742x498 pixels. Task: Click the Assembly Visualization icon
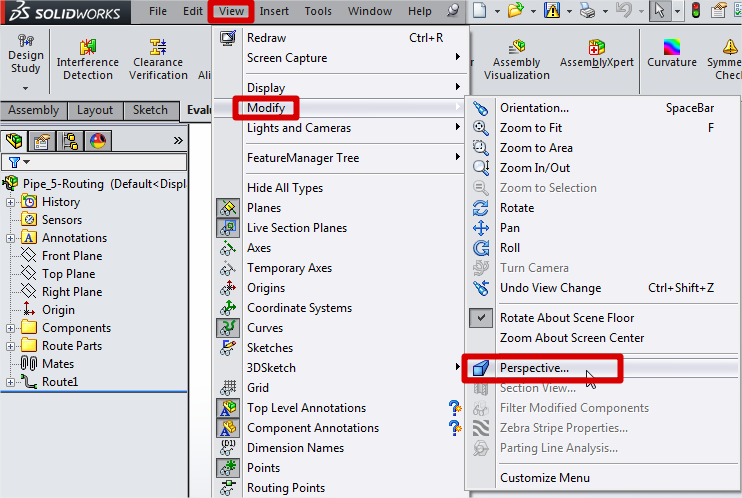(x=517, y=47)
